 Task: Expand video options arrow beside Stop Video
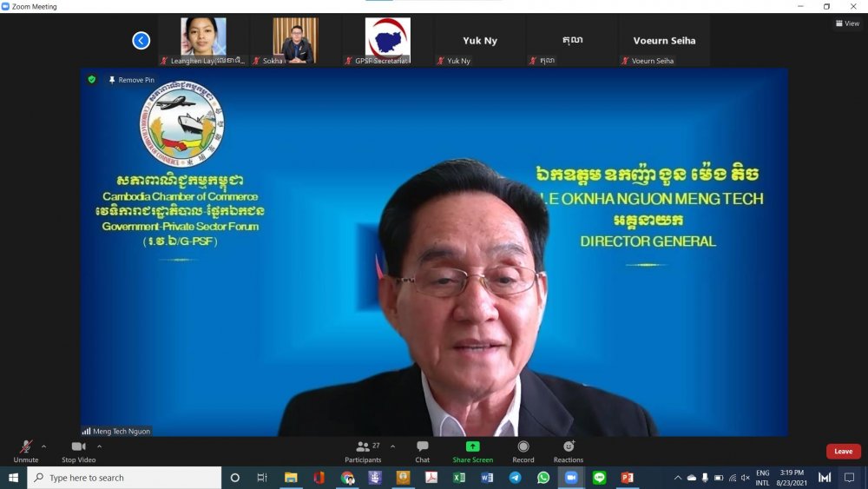99,446
